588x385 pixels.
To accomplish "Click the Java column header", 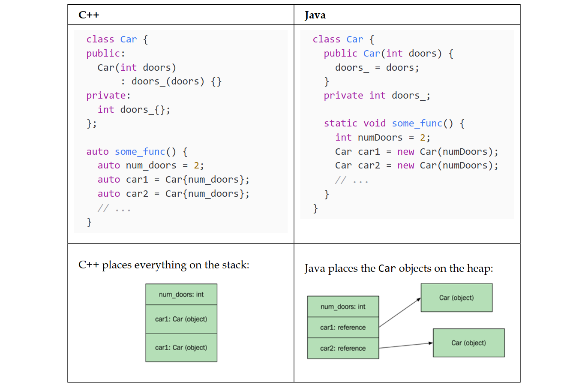I will point(315,15).
